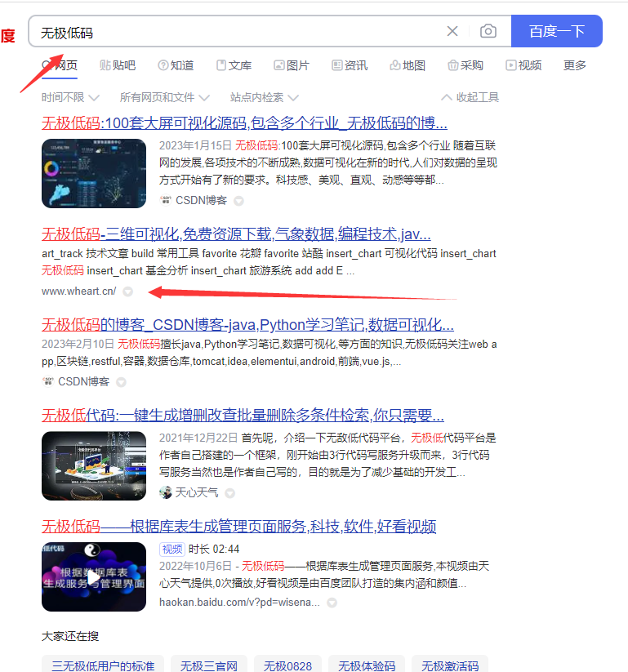This screenshot has height=672, width=628.
Task: Switch to the 采购 tab
Action: point(465,65)
